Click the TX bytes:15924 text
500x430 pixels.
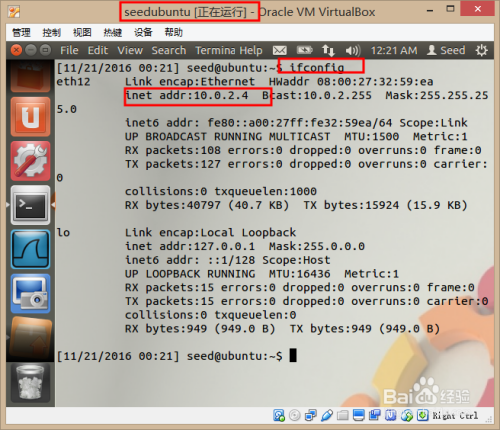351,205
